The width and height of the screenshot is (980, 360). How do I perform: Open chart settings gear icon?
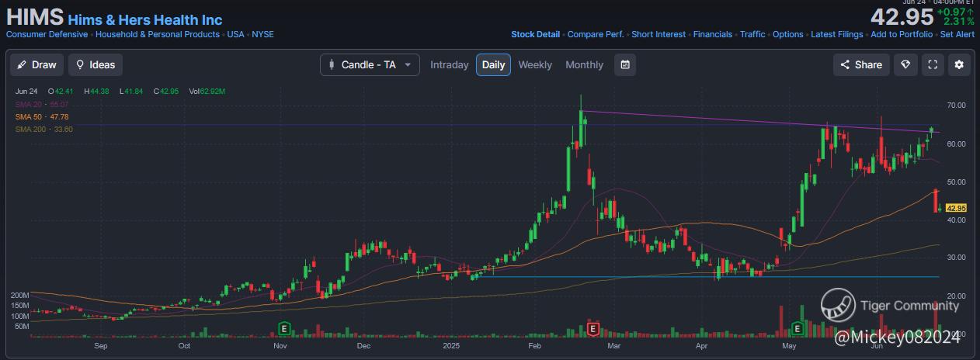point(959,65)
